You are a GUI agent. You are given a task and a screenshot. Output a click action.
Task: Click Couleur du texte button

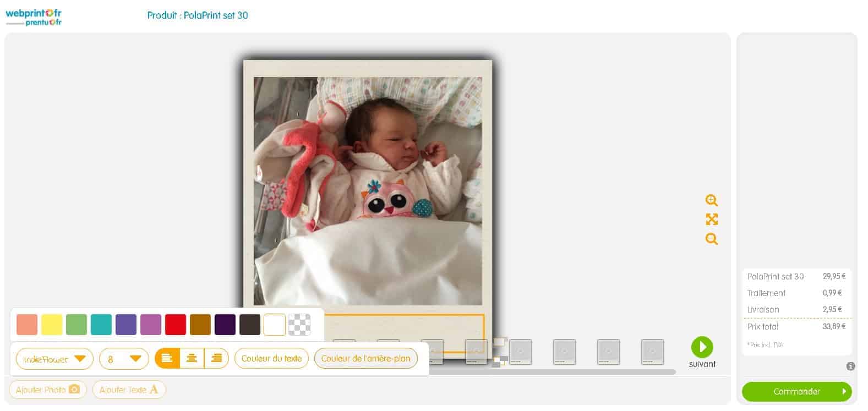pos(271,358)
